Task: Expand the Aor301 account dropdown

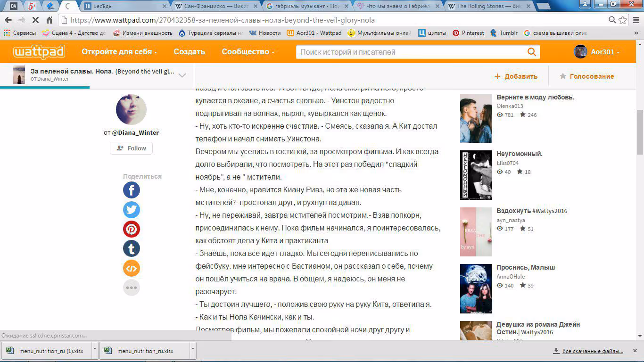Action: click(x=605, y=52)
